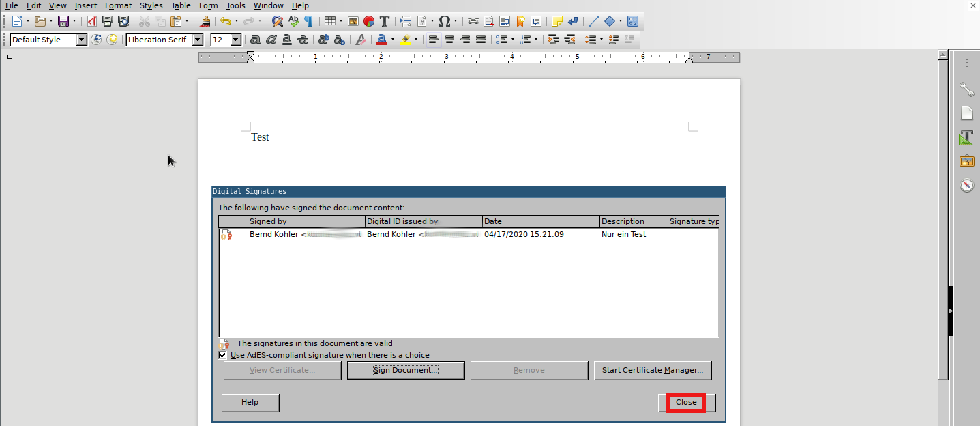Click the Sign Document button
980x426 pixels.
(x=406, y=370)
